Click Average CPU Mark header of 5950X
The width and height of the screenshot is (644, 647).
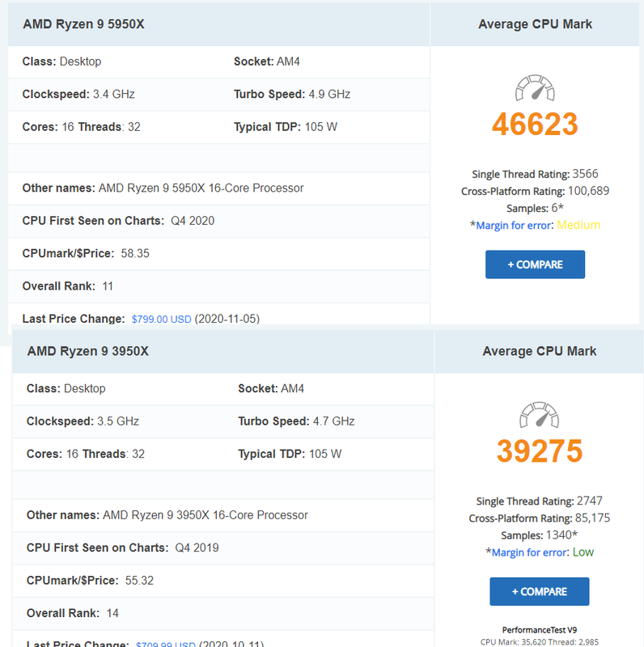535,24
